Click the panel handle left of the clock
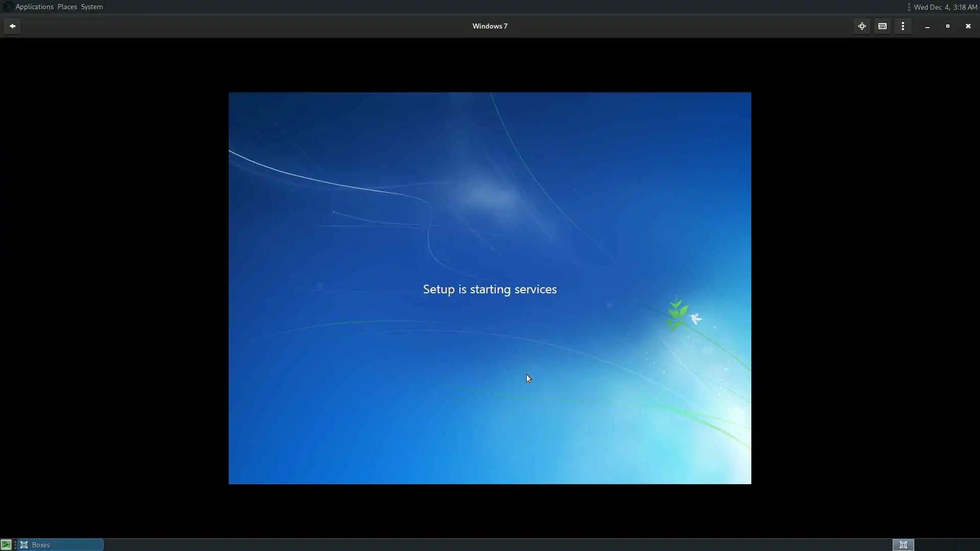The width and height of the screenshot is (980, 551). click(909, 7)
